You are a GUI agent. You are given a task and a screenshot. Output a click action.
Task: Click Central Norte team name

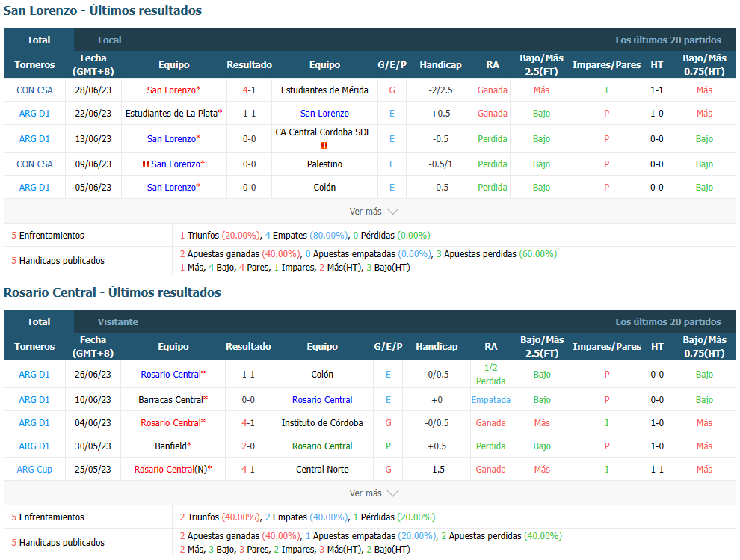point(322,470)
